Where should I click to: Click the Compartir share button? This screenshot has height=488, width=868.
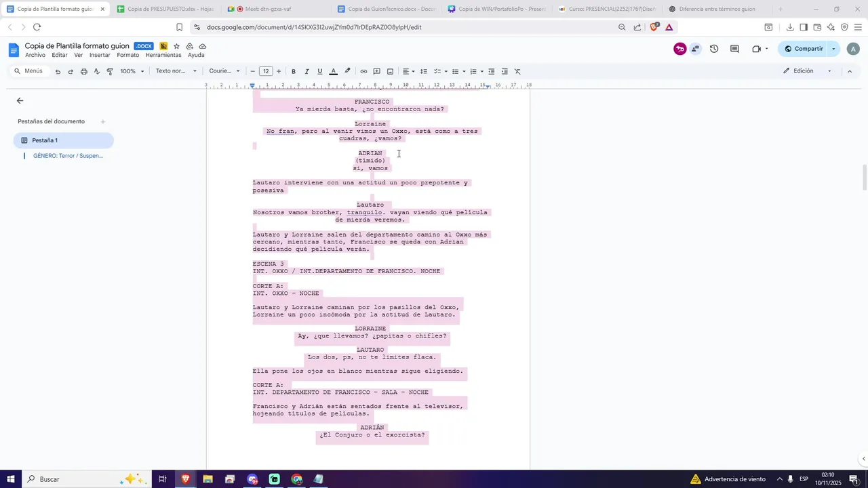(x=803, y=49)
